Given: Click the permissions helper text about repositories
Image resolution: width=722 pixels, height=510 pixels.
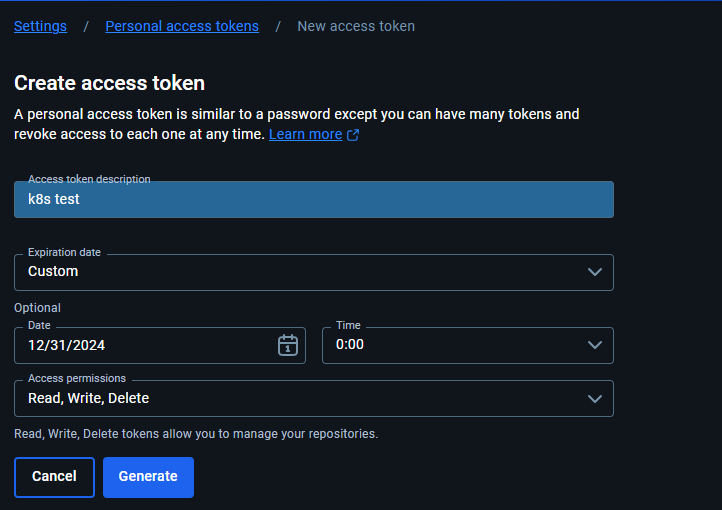Looking at the screenshot, I should (x=196, y=434).
